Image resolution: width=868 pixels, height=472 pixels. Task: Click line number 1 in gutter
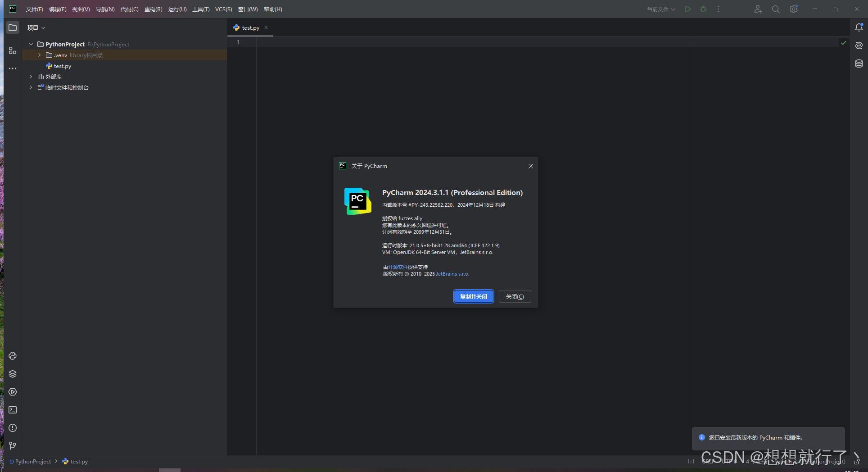click(239, 42)
